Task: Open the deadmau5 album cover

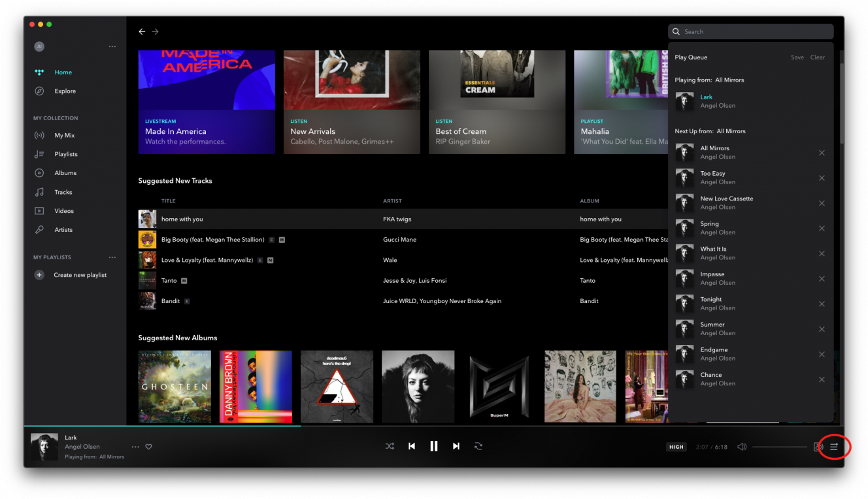Action: (337, 387)
